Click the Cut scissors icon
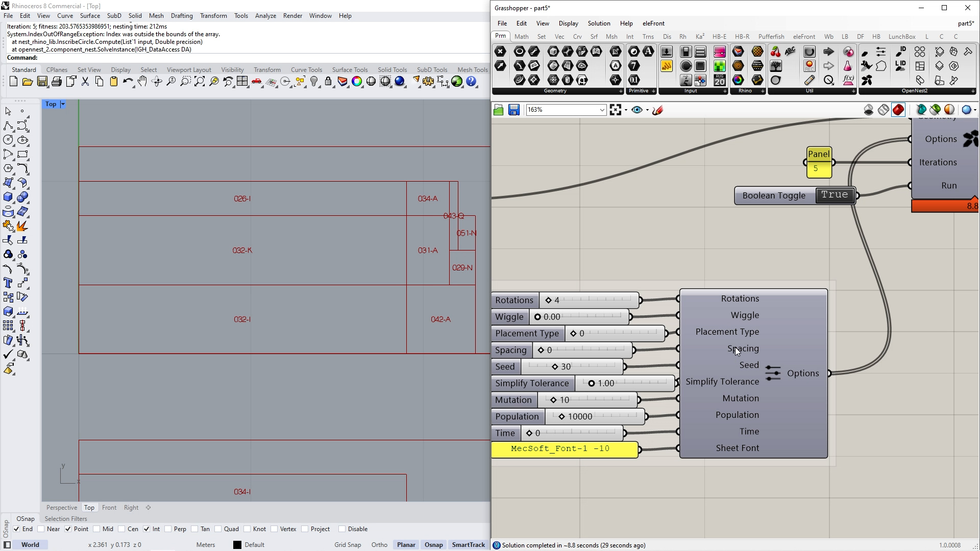 (85, 82)
